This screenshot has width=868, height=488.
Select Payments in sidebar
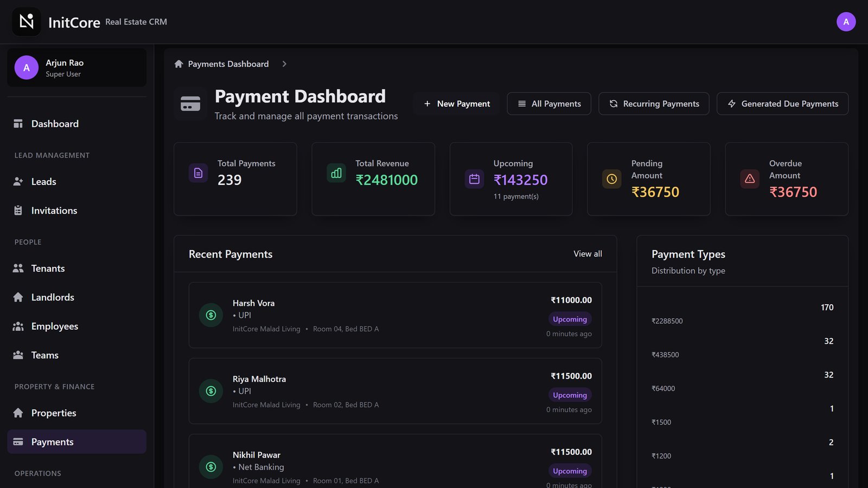(x=77, y=442)
